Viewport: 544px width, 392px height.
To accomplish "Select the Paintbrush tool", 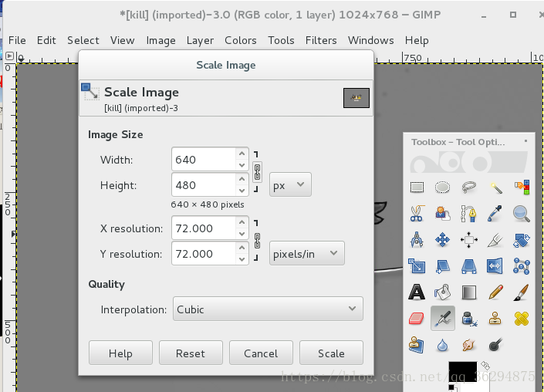I will tap(522, 292).
